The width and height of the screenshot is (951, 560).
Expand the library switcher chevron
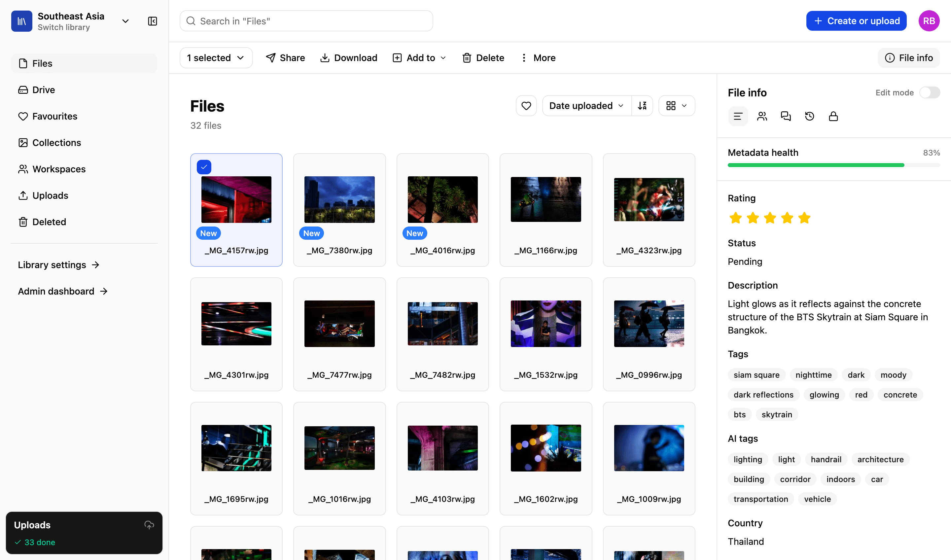click(x=126, y=21)
